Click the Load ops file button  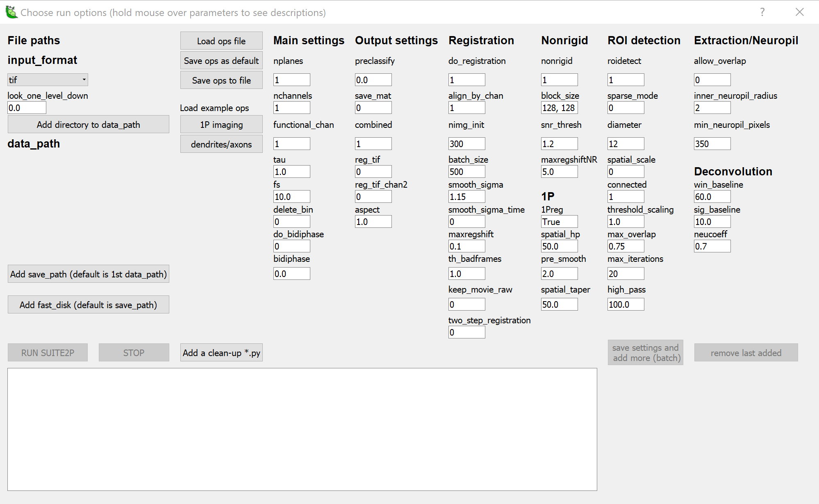(x=221, y=41)
